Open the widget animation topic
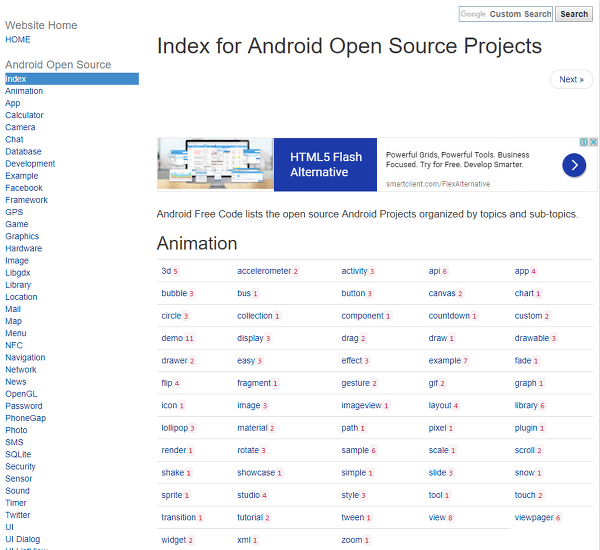Image resolution: width=600 pixels, height=550 pixels. pyautogui.click(x=174, y=540)
